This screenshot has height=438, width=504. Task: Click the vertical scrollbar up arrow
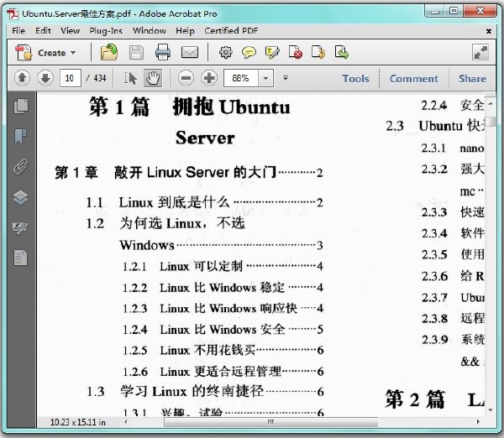491,103
